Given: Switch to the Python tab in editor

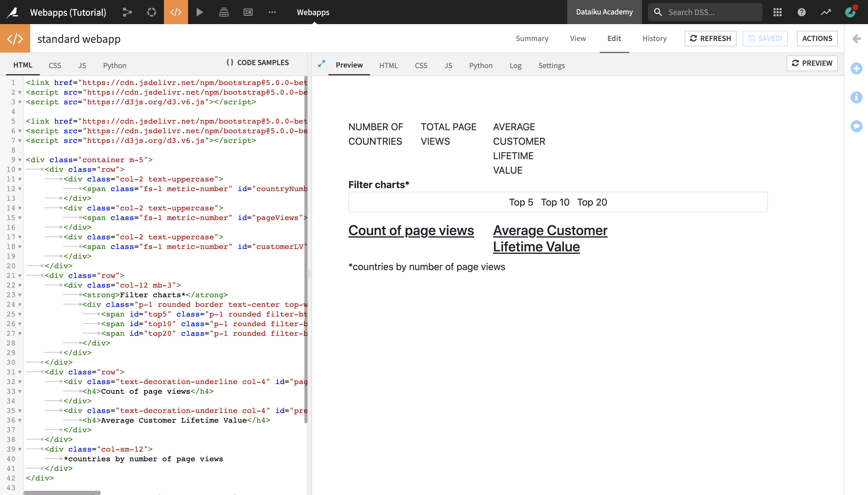Looking at the screenshot, I should (x=114, y=65).
